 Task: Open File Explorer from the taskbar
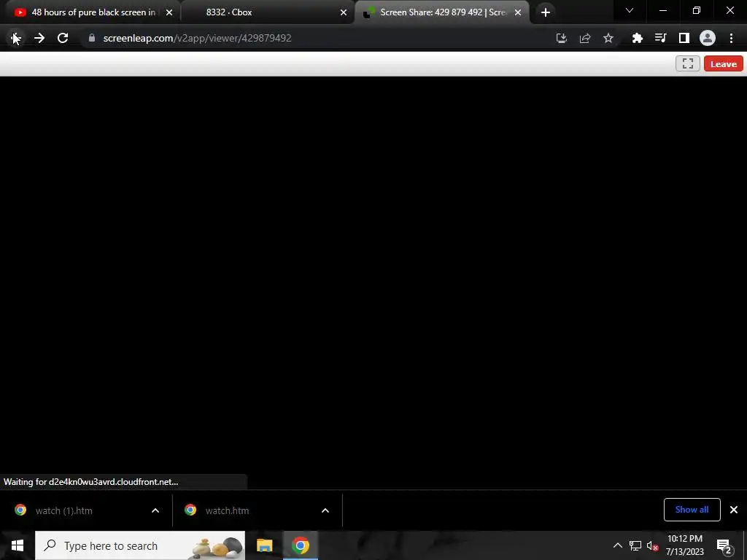[264, 545]
